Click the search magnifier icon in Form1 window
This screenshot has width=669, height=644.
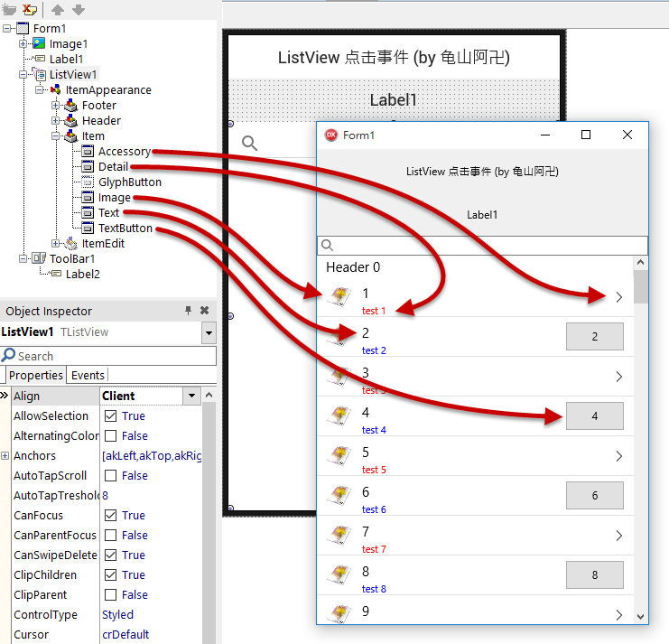328,246
